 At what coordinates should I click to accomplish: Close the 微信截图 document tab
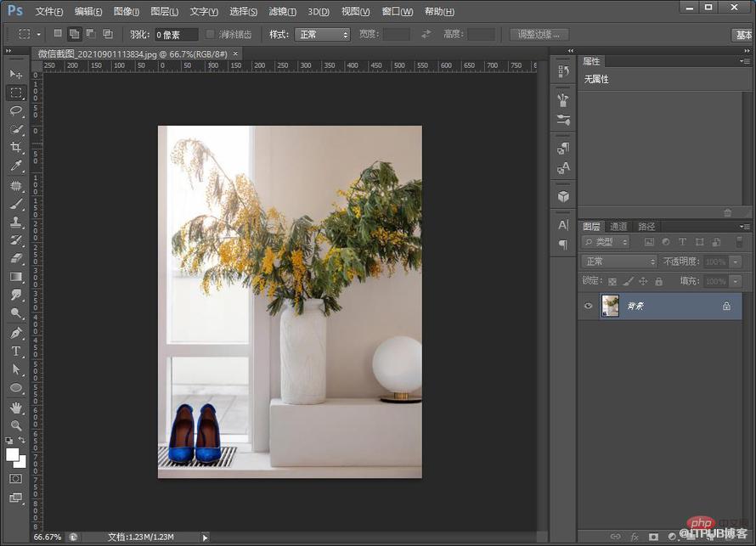(235, 53)
